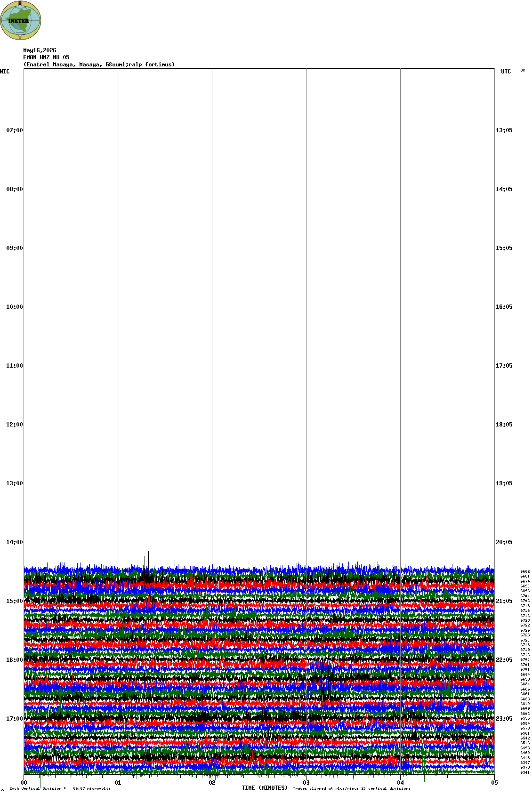Click the EMAN HNZ NU 05 label
532x795 pixels.
click(x=46, y=57)
